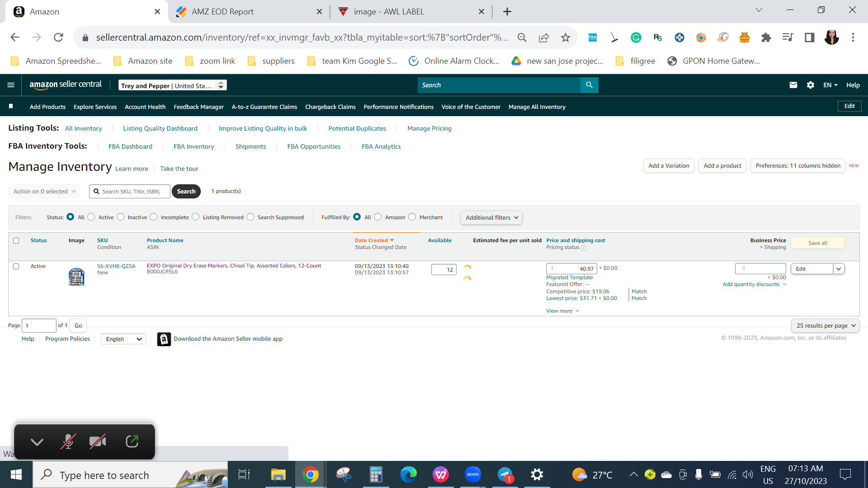
Task: Open Windows Start menu
Action: [x=16, y=474]
